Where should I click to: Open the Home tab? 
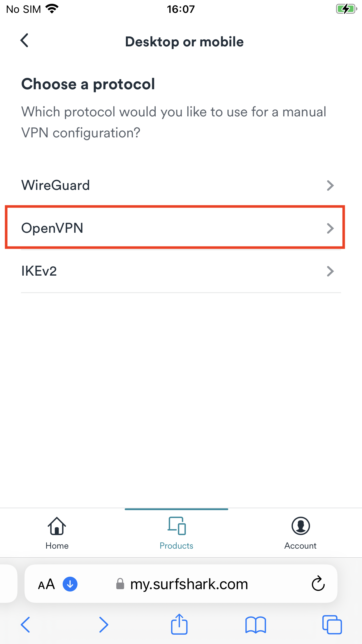coord(57,533)
